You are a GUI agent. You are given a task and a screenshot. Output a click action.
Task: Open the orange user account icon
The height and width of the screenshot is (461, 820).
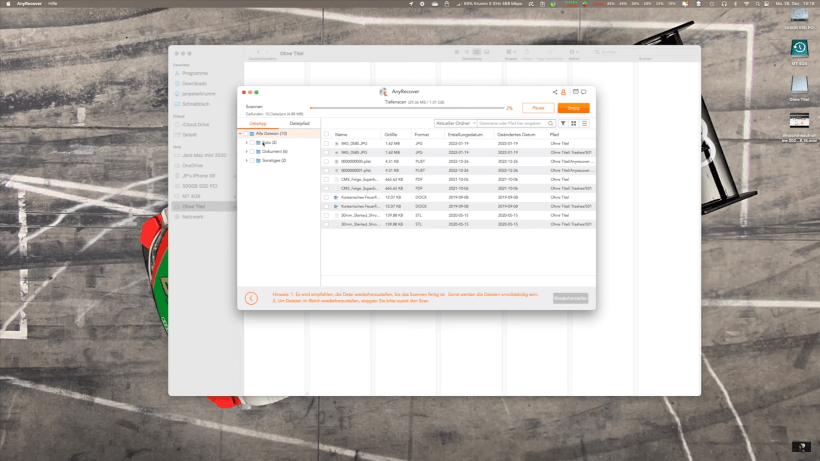[x=563, y=92]
